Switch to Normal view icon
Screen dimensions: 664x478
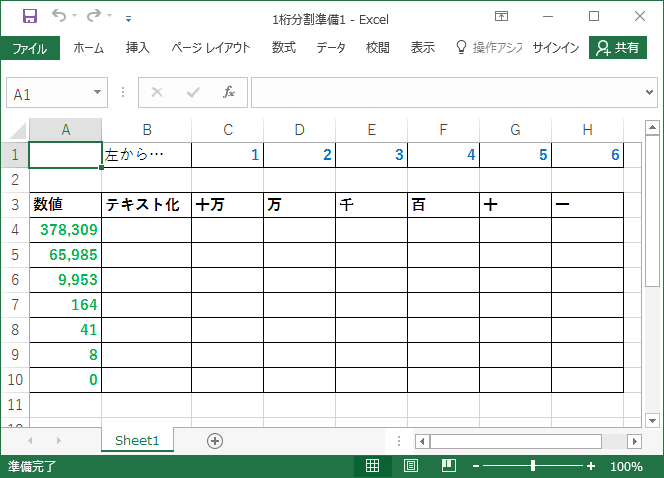point(372,466)
